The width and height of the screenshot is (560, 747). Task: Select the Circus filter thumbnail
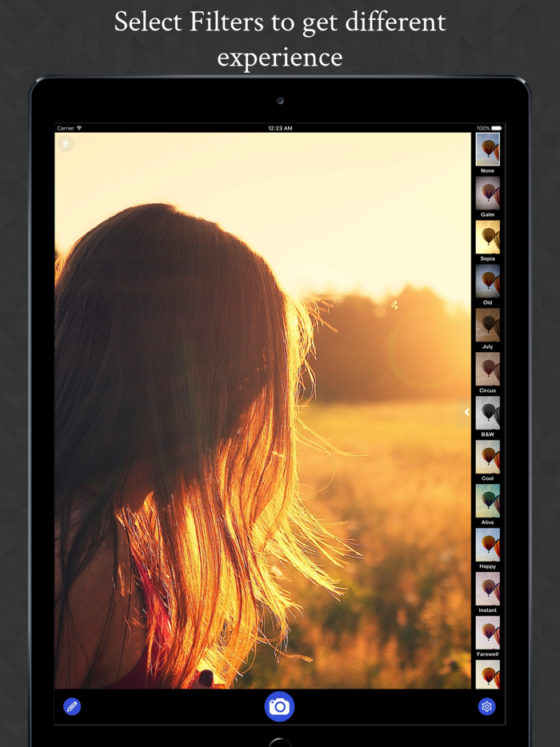point(487,370)
